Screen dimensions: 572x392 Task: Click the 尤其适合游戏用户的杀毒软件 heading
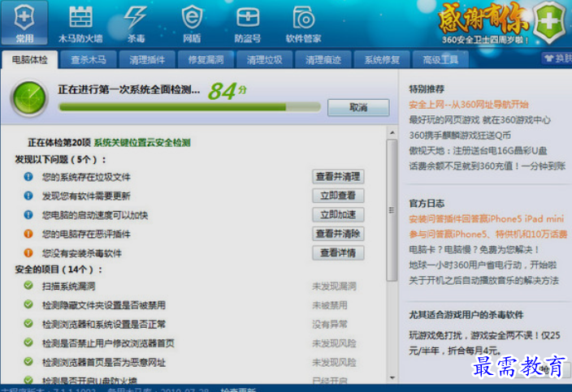(466, 315)
